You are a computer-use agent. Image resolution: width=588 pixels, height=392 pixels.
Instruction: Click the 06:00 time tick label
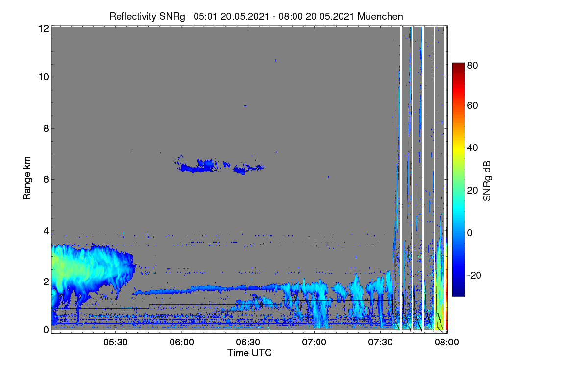tap(182, 343)
